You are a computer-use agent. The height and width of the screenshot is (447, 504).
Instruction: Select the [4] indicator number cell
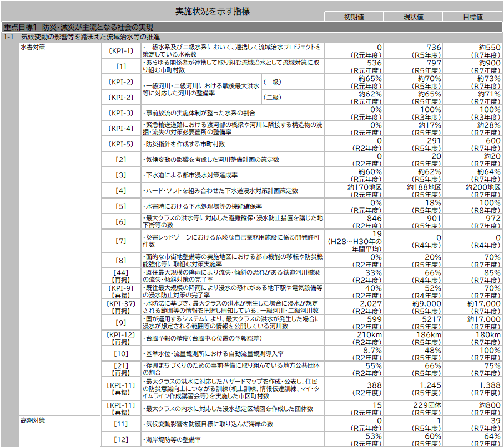coord(121,190)
